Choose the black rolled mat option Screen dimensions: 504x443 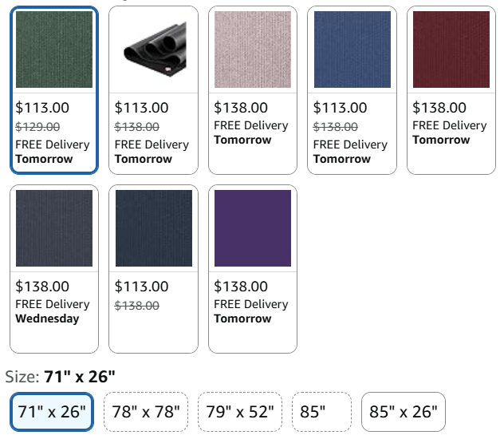153,49
